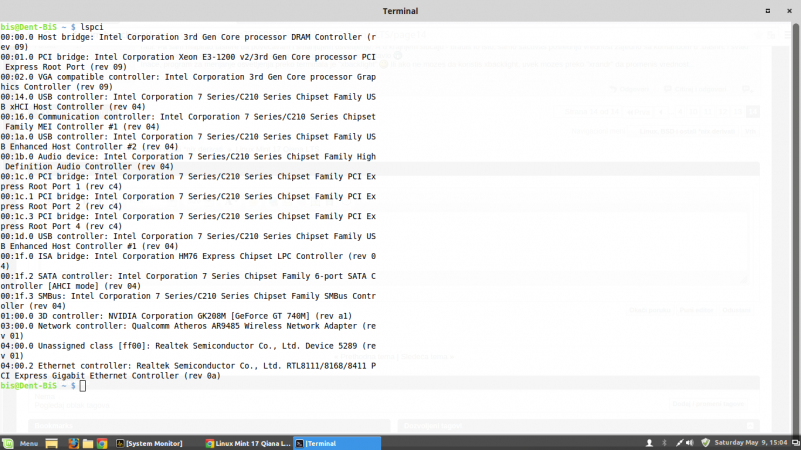
Task: Launch Firefox from the panel
Action: click(x=74, y=443)
